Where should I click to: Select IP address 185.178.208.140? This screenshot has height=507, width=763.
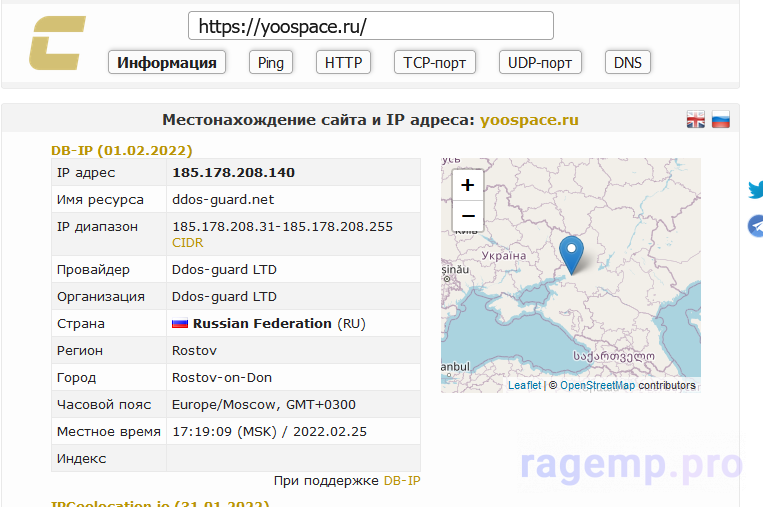pos(234,173)
